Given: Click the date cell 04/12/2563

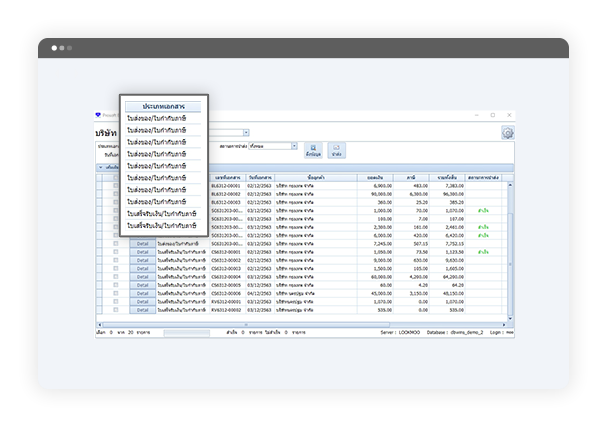Looking at the screenshot, I should tap(259, 293).
